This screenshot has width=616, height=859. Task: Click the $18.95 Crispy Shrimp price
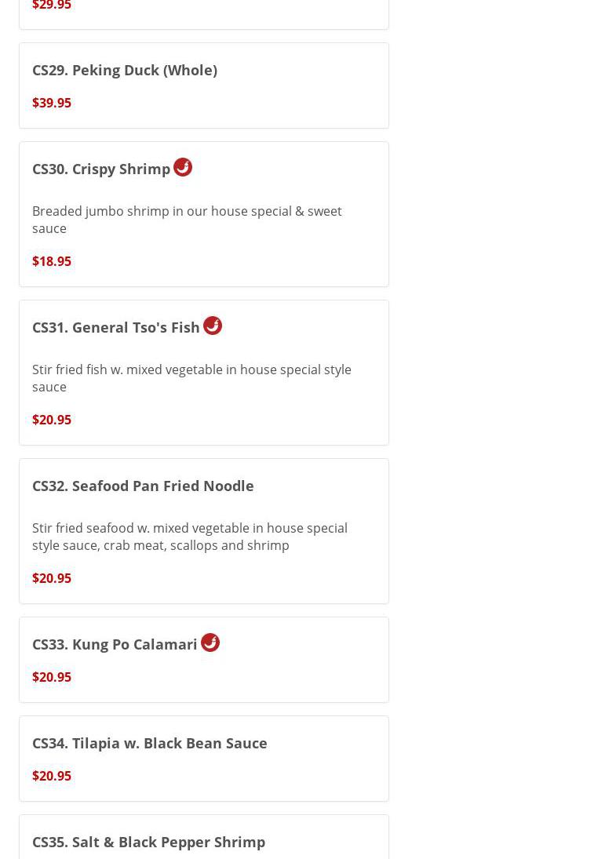click(52, 261)
